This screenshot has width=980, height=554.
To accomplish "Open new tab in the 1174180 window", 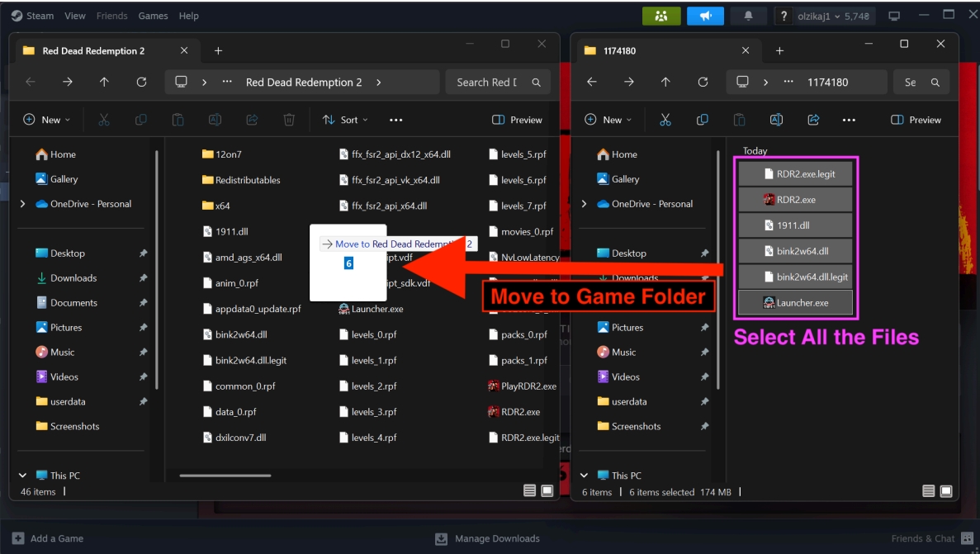I will click(x=779, y=50).
